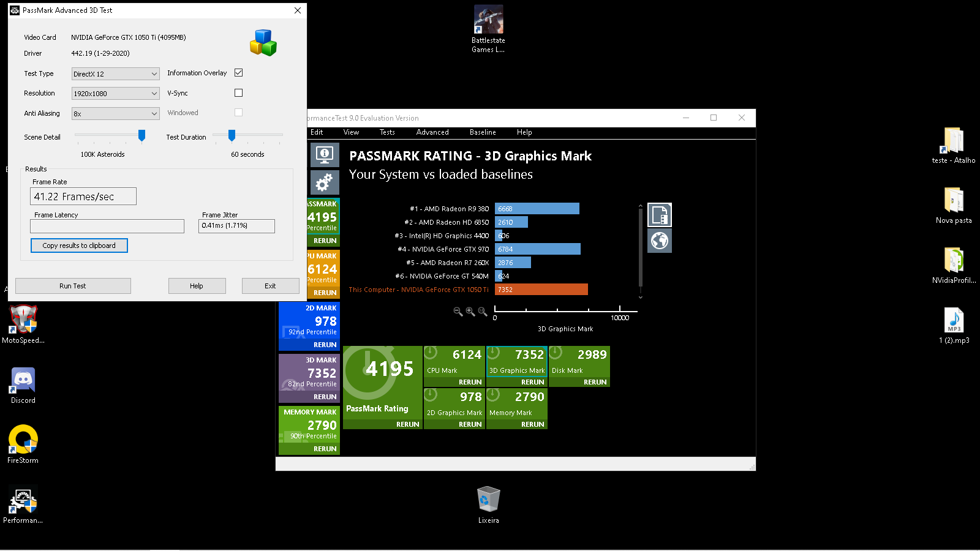Image resolution: width=980 pixels, height=551 pixels.
Task: Launch Discord from the desktop
Action: (23, 385)
